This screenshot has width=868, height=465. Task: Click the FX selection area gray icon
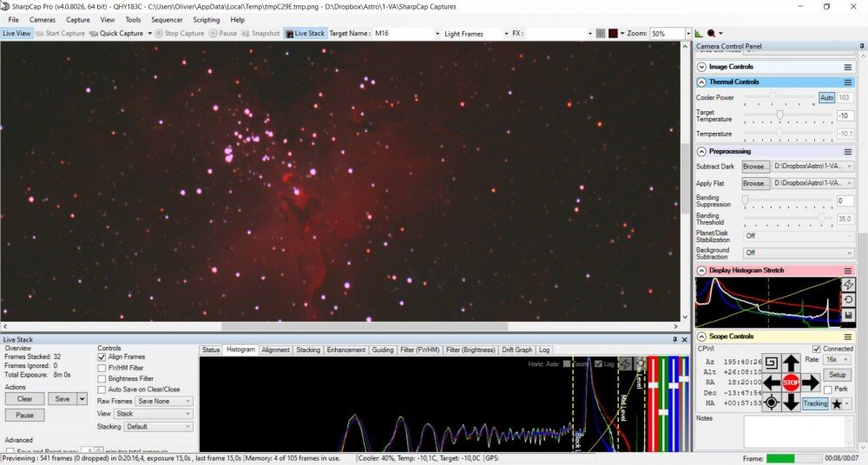[x=601, y=33]
